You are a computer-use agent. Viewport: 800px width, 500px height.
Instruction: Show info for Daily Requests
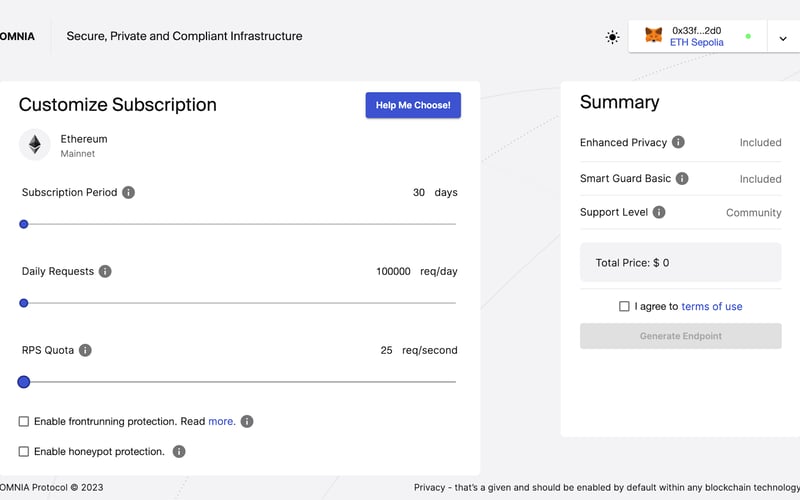pyautogui.click(x=105, y=271)
